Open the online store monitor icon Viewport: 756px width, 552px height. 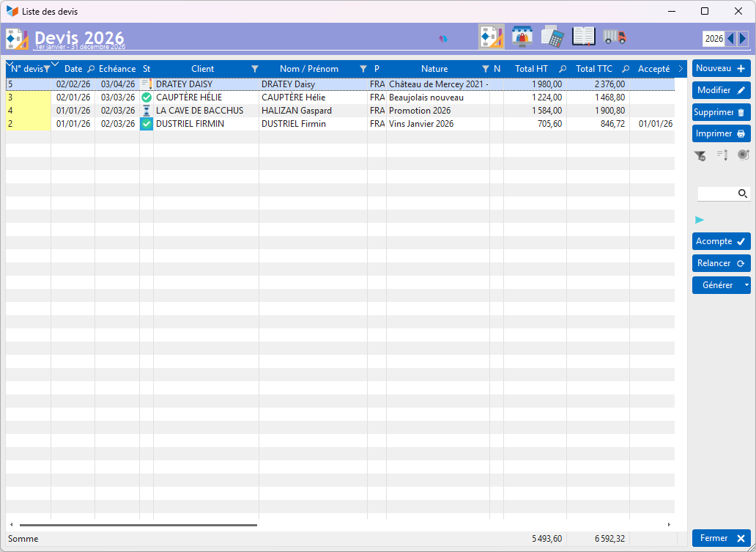522,37
